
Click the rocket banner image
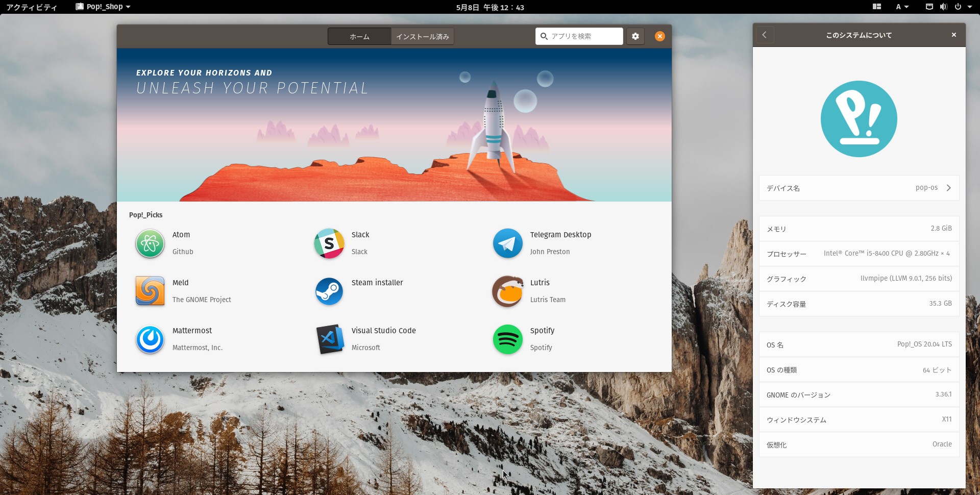click(394, 125)
